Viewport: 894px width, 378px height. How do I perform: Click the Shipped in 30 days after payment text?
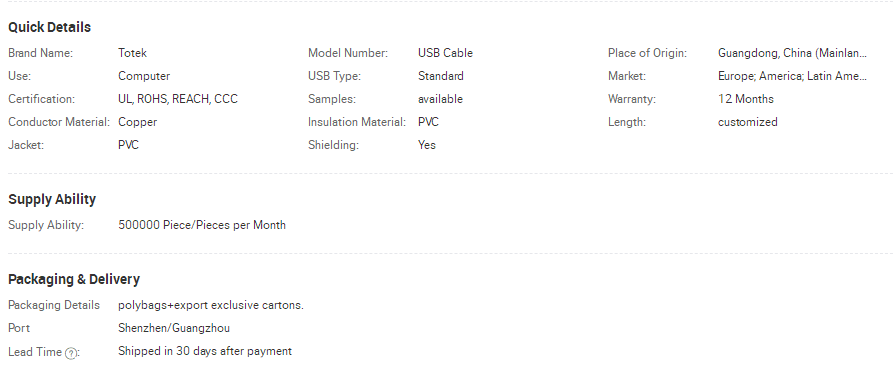[205, 351]
